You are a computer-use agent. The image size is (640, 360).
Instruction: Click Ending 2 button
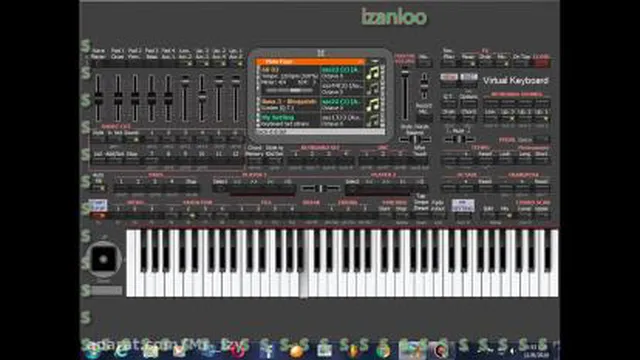348,215
